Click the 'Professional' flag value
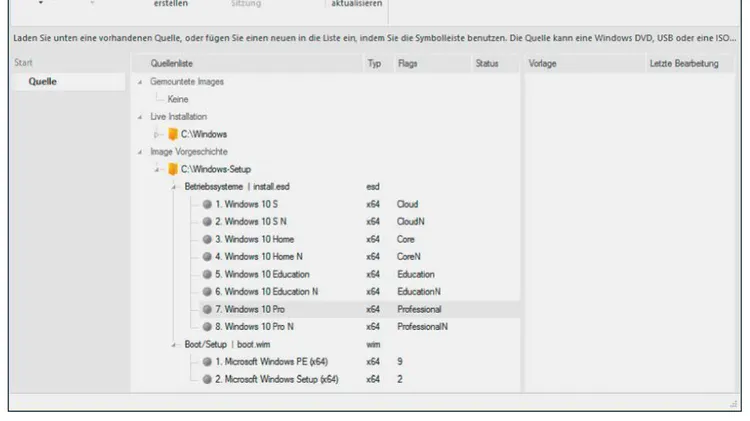 (419, 310)
